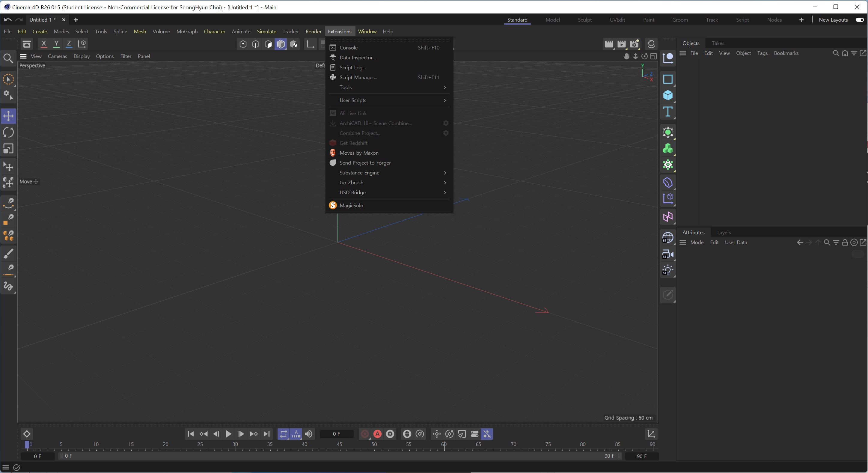The height and width of the screenshot is (473, 868).
Task: Click the Record Active Objects button
Action: (364, 434)
